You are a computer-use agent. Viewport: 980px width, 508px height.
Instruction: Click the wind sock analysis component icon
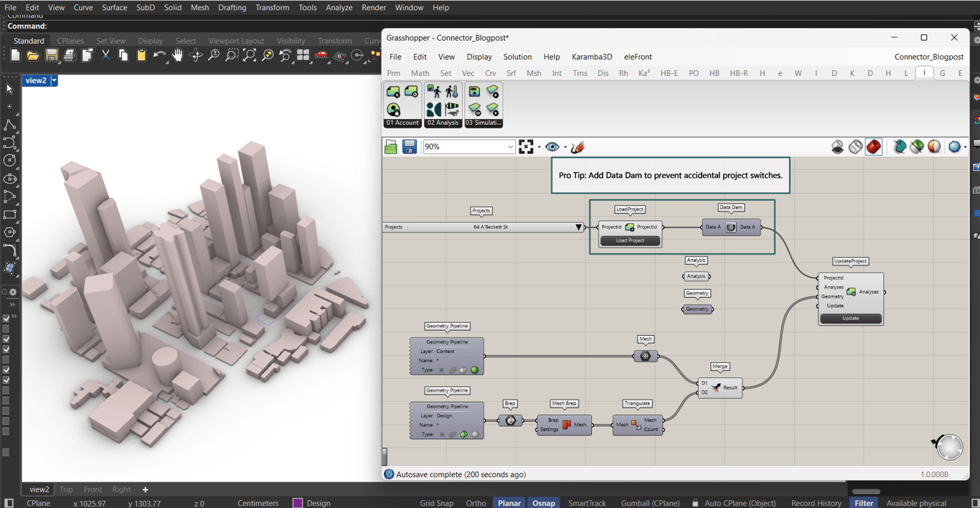click(x=452, y=109)
